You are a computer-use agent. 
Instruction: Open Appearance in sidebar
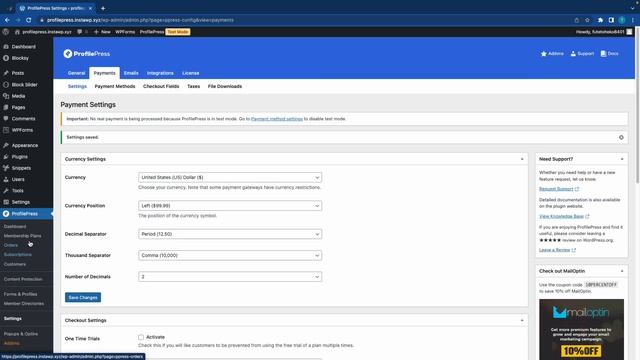[x=24, y=145]
